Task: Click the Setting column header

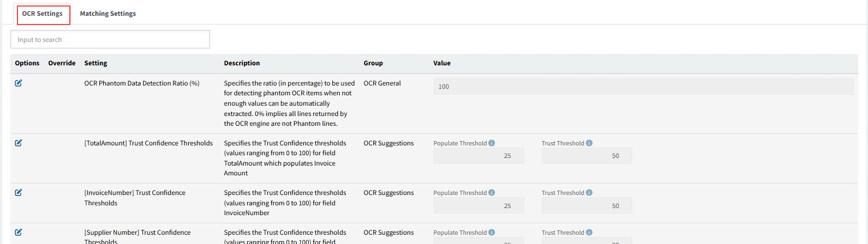Action: 95,63
